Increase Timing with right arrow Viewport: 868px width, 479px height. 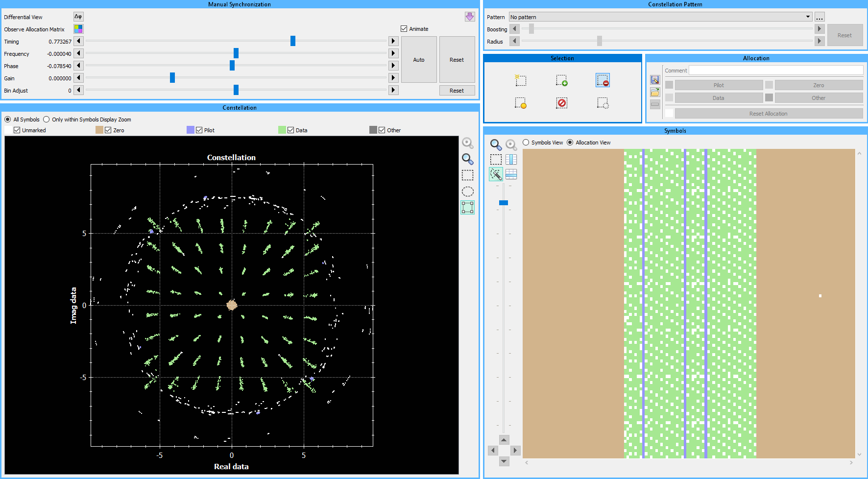tap(393, 41)
